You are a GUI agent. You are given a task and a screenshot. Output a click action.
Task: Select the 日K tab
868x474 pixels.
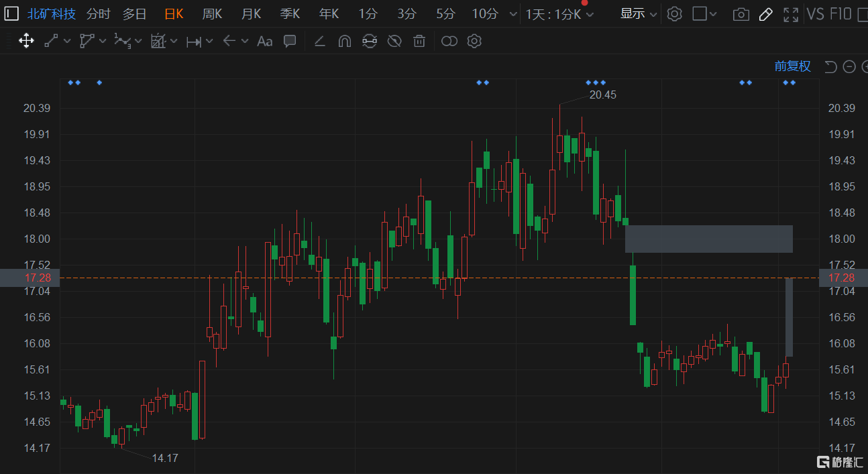point(174,14)
